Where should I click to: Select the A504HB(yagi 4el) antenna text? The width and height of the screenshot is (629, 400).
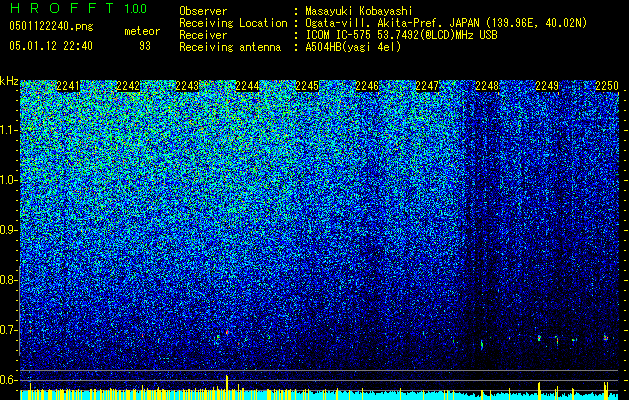353,47
